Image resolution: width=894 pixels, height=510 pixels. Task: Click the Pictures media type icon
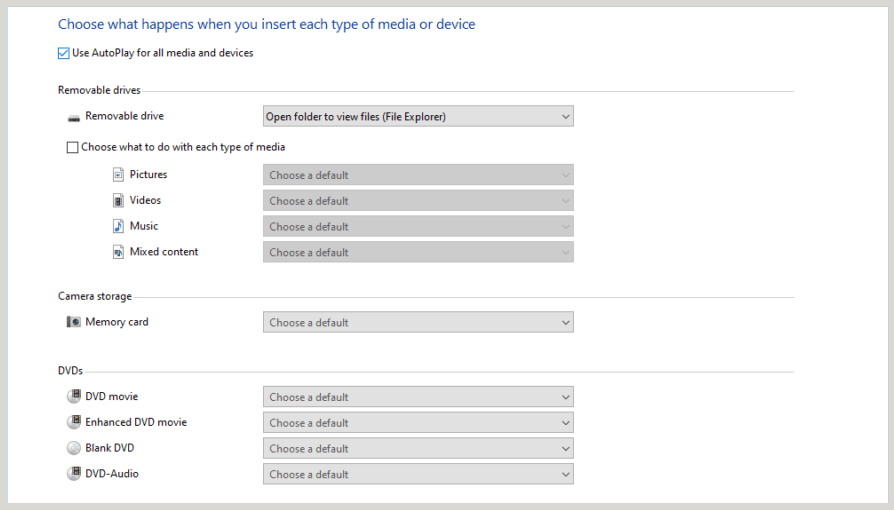pos(118,175)
